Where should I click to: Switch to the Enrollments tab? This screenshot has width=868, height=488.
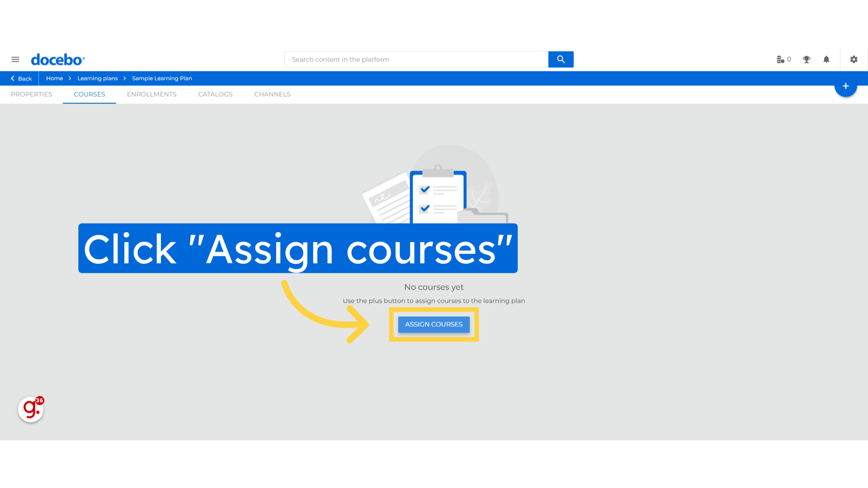(151, 94)
